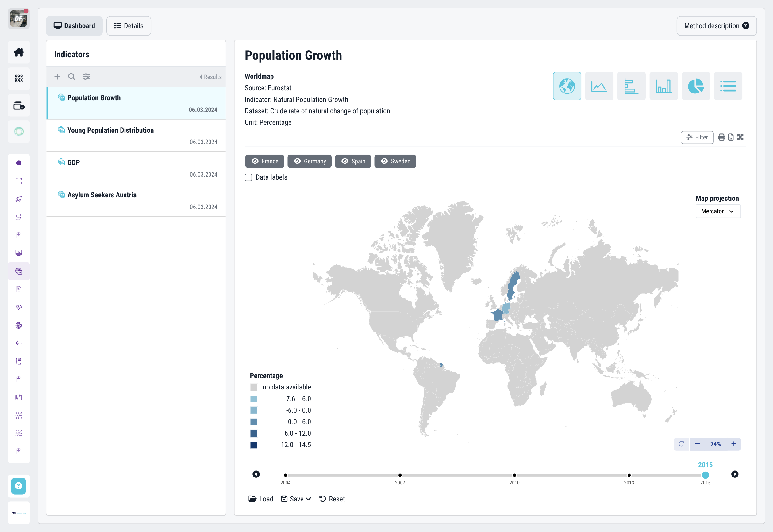Select the Dashboard tab

(74, 26)
